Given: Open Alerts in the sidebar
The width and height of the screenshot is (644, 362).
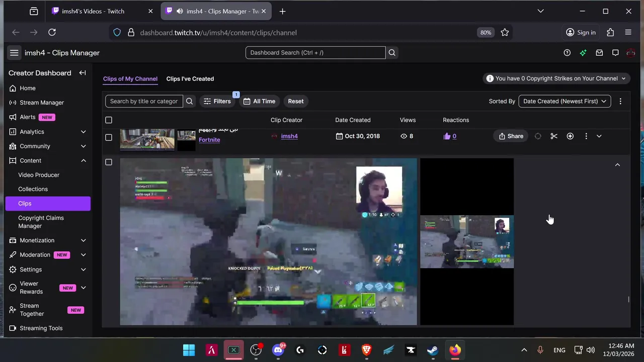Looking at the screenshot, I should coord(28,117).
